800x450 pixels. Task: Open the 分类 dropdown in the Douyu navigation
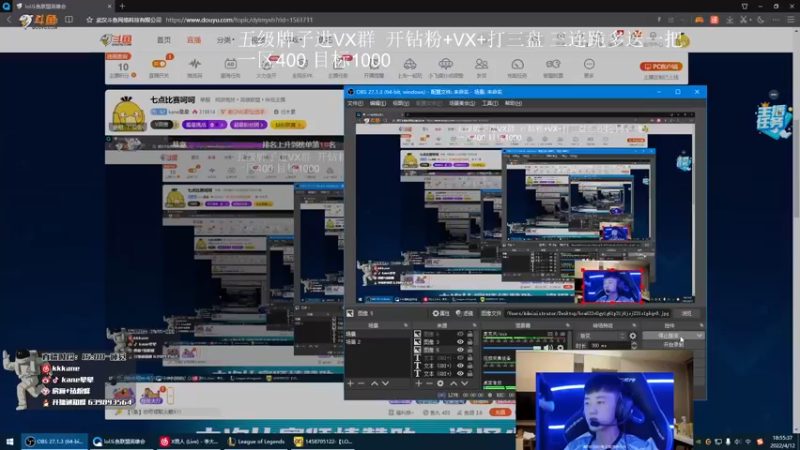225,40
